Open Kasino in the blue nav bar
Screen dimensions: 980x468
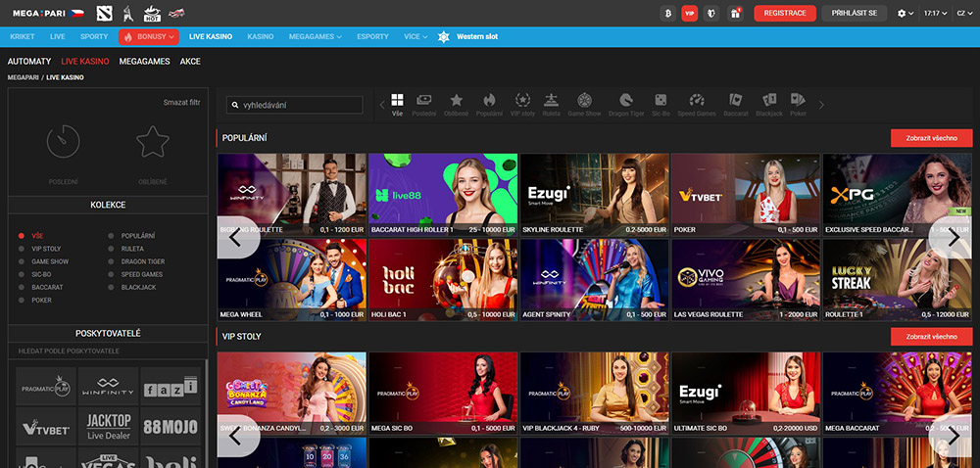tap(260, 37)
